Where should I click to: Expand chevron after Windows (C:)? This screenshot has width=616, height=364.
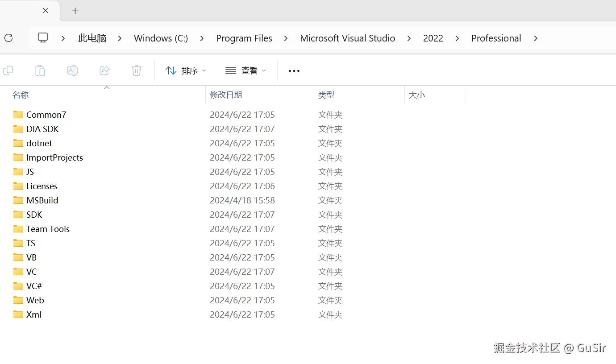click(202, 38)
